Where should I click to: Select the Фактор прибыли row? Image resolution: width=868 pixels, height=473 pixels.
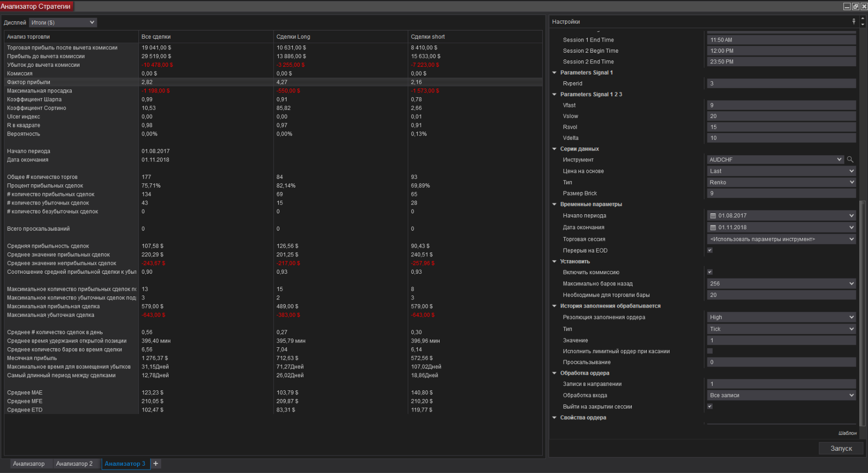[274, 82]
